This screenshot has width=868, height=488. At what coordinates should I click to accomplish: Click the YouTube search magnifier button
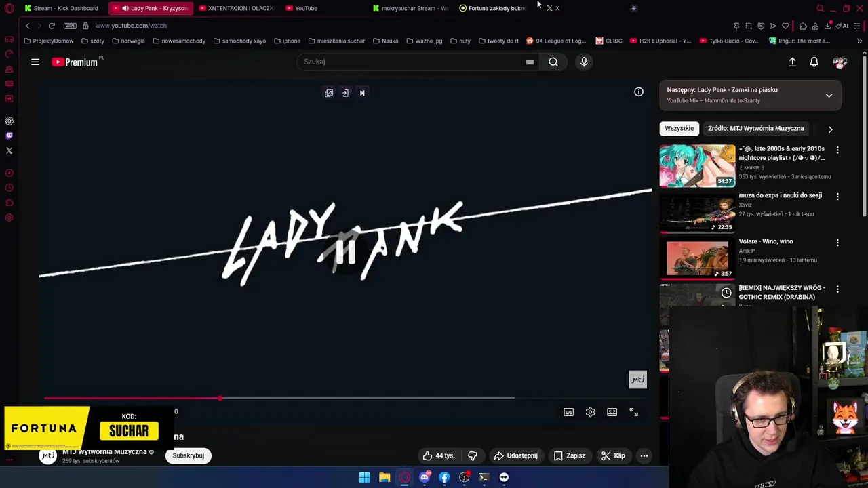(553, 62)
